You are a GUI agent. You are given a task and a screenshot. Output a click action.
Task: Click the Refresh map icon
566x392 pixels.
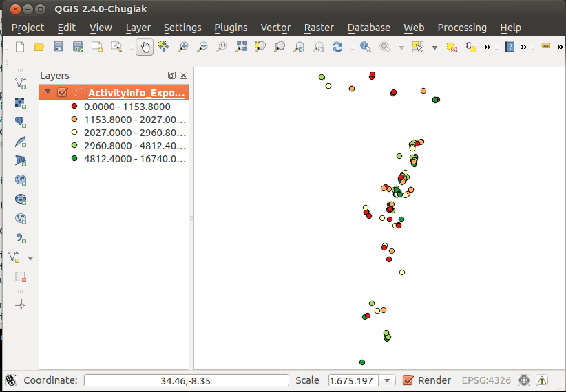pos(337,47)
